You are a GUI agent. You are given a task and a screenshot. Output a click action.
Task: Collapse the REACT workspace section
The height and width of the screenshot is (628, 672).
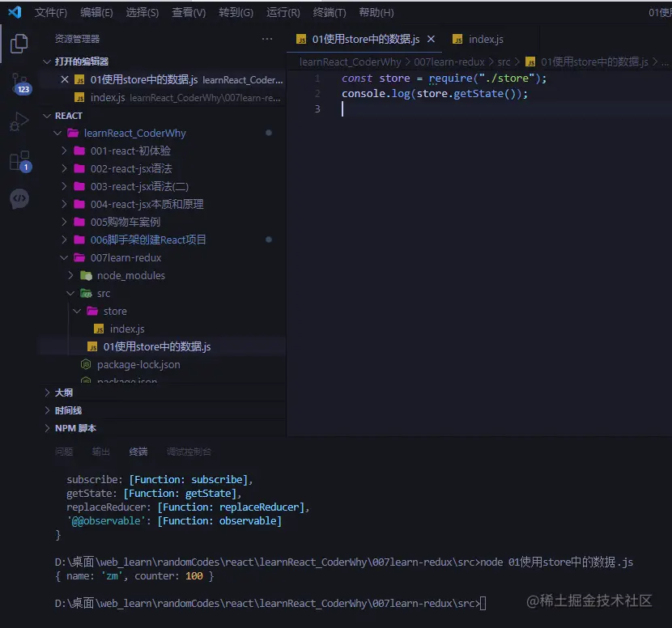47,116
